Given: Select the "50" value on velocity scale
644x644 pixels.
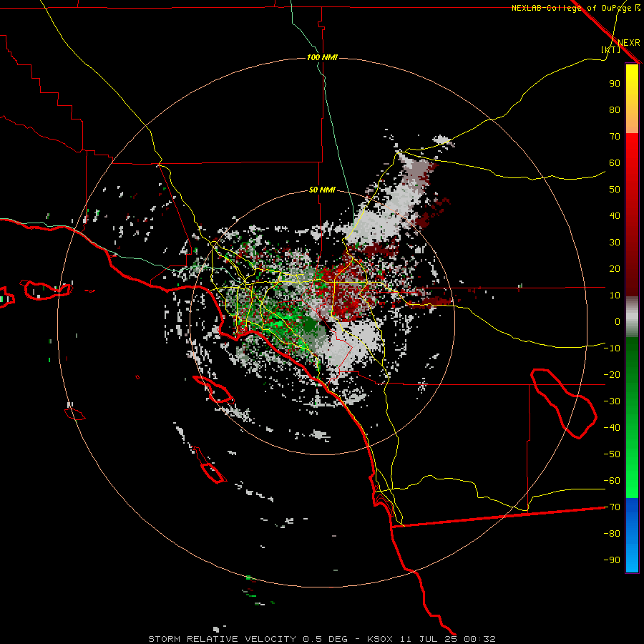Looking at the screenshot, I should click(615, 190).
